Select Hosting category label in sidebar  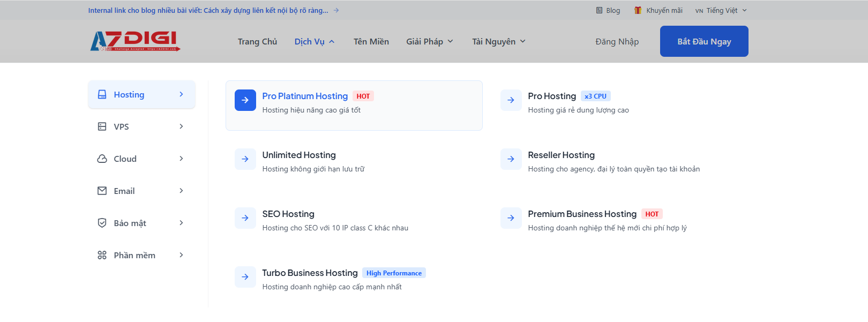pyautogui.click(x=129, y=94)
